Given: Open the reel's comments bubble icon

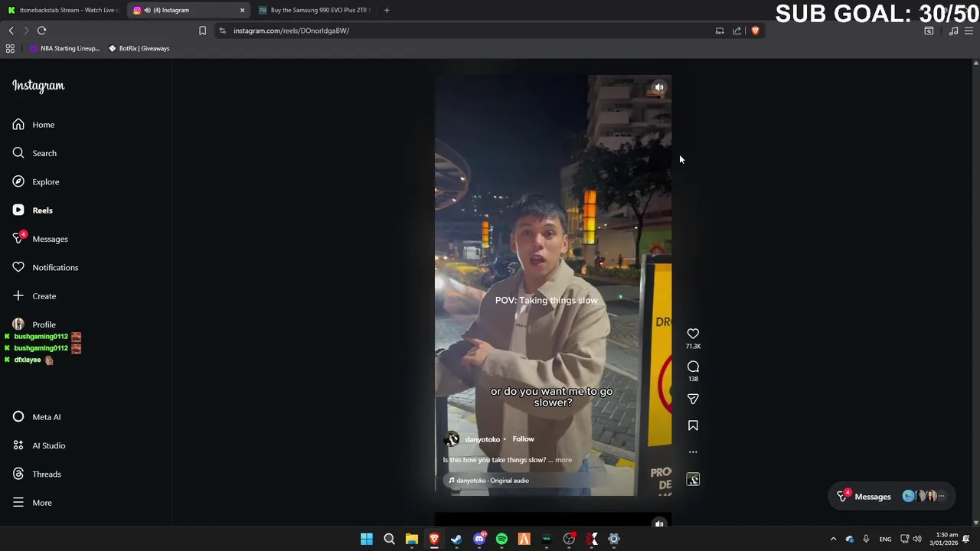Looking at the screenshot, I should point(693,367).
